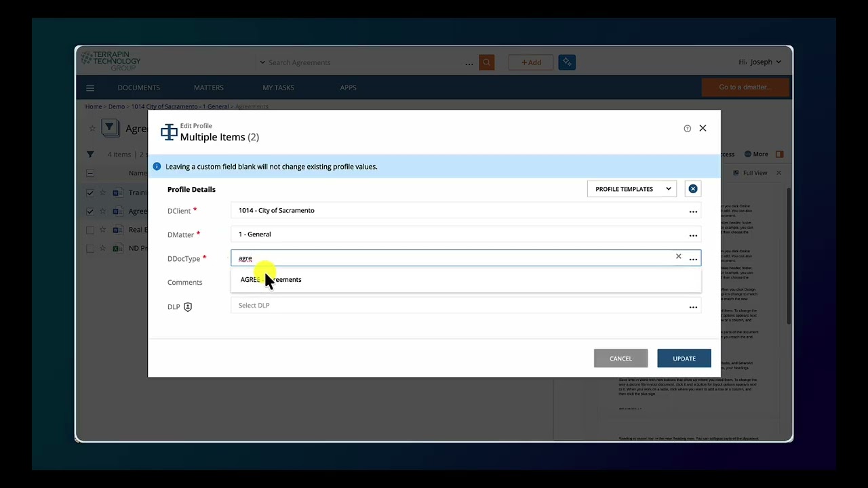Viewport: 868px width, 488px height.
Task: Open the DOCUMENTS menu
Action: (x=138, y=87)
